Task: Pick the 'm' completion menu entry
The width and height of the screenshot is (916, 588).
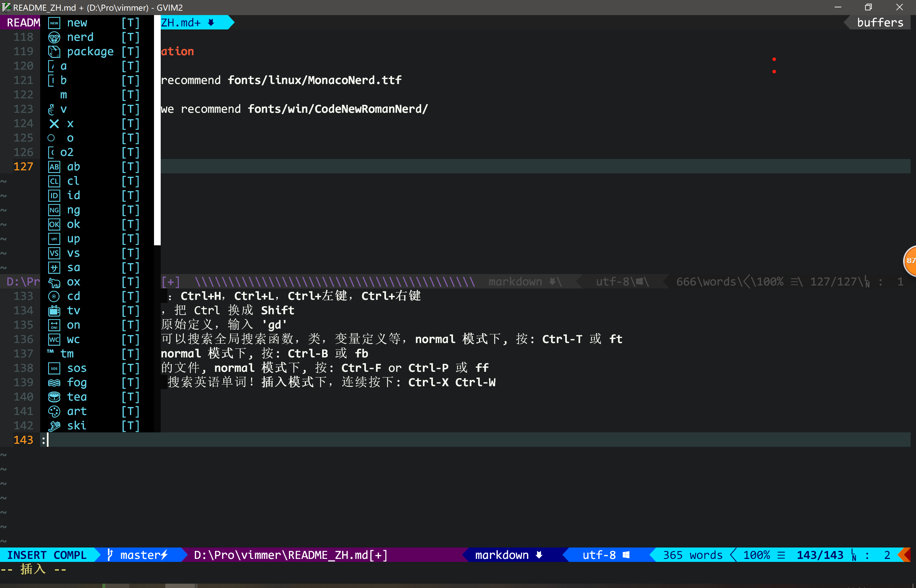Action: click(x=97, y=95)
